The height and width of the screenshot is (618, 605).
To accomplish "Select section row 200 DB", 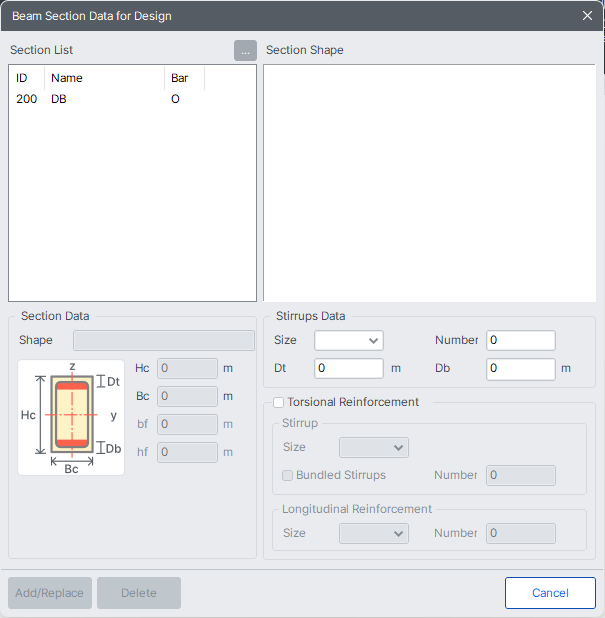I will pos(132,99).
